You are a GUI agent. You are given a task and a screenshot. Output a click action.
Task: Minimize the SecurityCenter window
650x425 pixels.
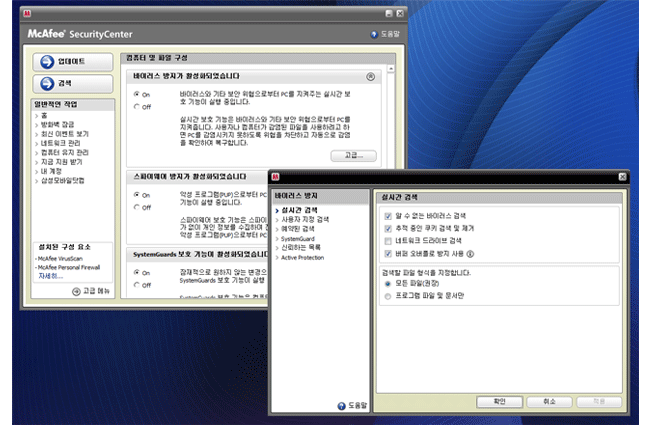tap(389, 14)
